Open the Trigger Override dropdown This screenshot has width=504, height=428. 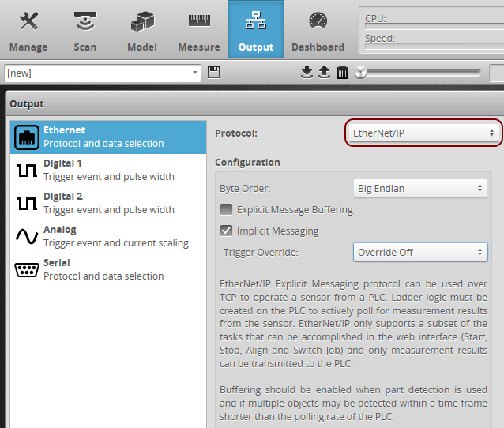pos(420,252)
